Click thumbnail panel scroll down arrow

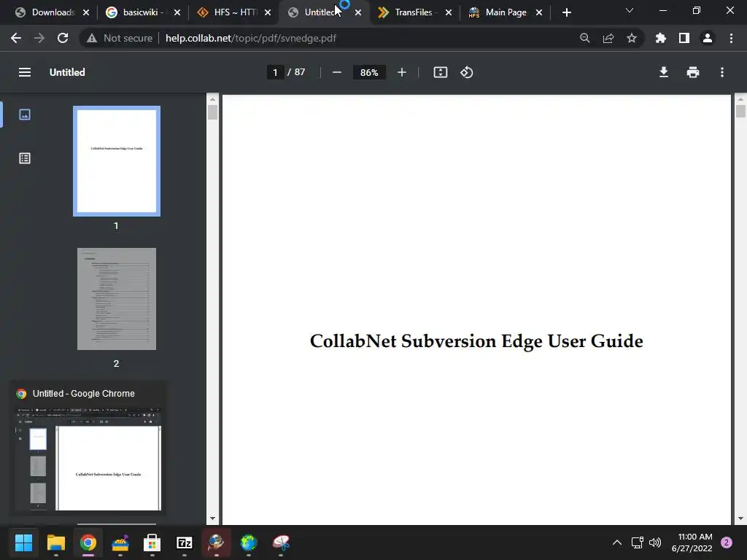212,518
